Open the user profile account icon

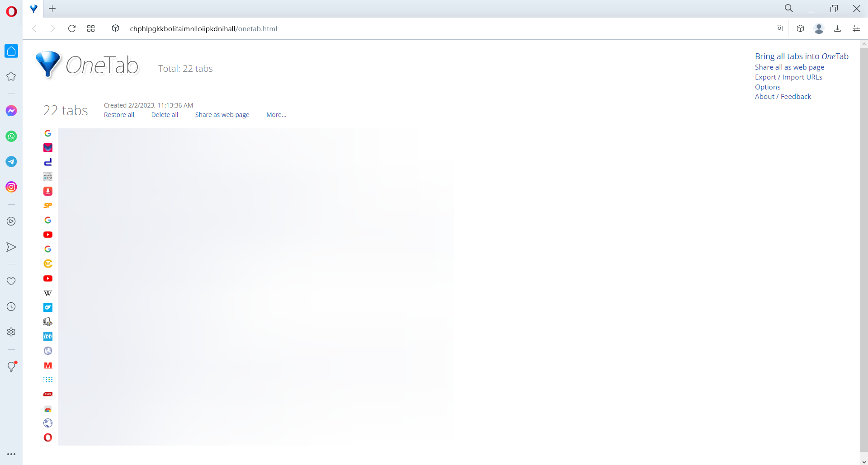coord(819,28)
